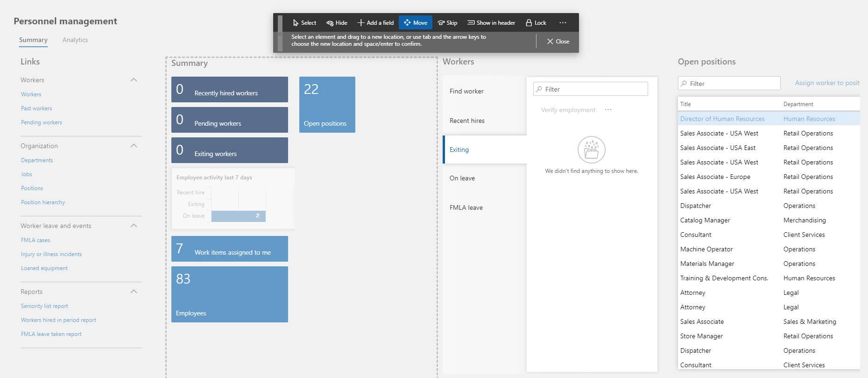Click the Show in header tool

(491, 23)
